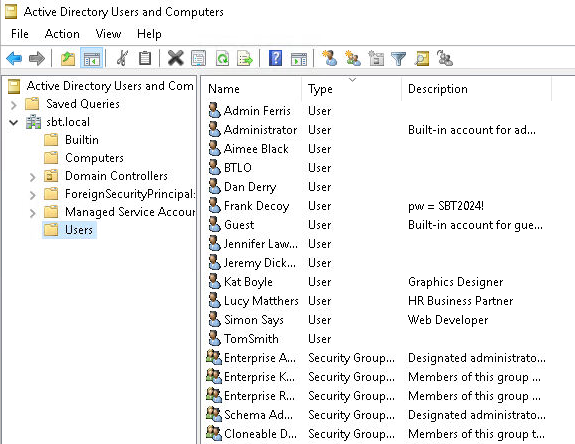This screenshot has height=444, width=575.
Task: Click the Graphics Designer description
Action: click(x=455, y=282)
